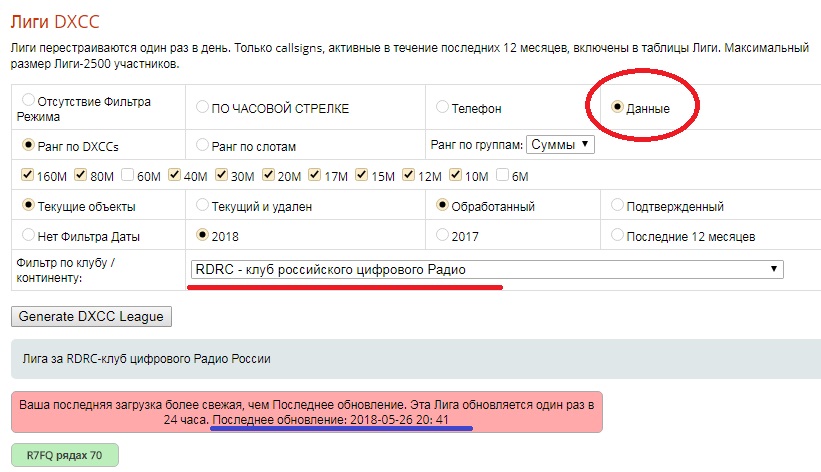The image size is (821, 472).
Task: Select the Обработанный radio button
Action: pyautogui.click(x=443, y=206)
